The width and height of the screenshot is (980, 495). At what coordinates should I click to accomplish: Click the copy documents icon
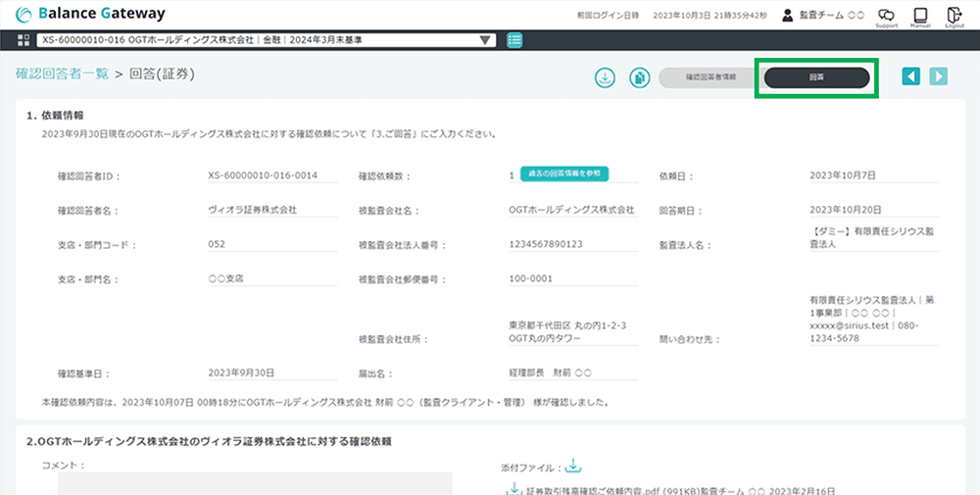click(638, 77)
